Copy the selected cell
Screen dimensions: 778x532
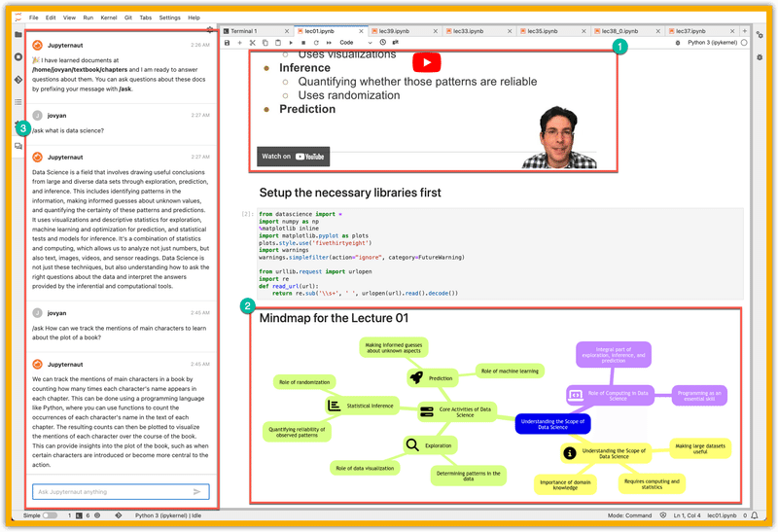tap(265, 43)
